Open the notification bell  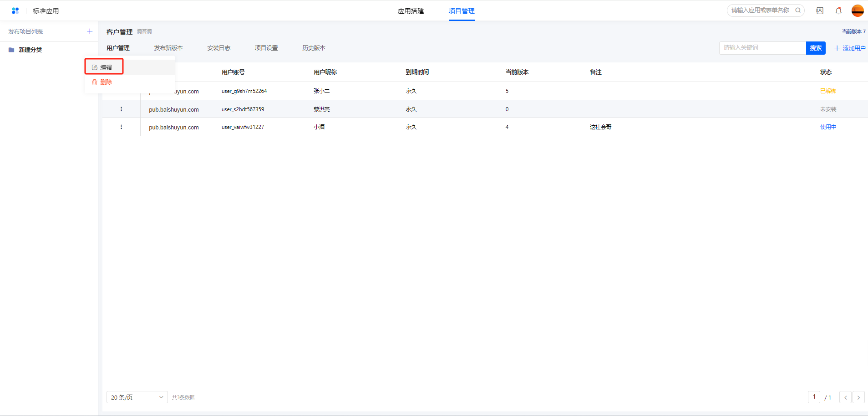tap(838, 10)
